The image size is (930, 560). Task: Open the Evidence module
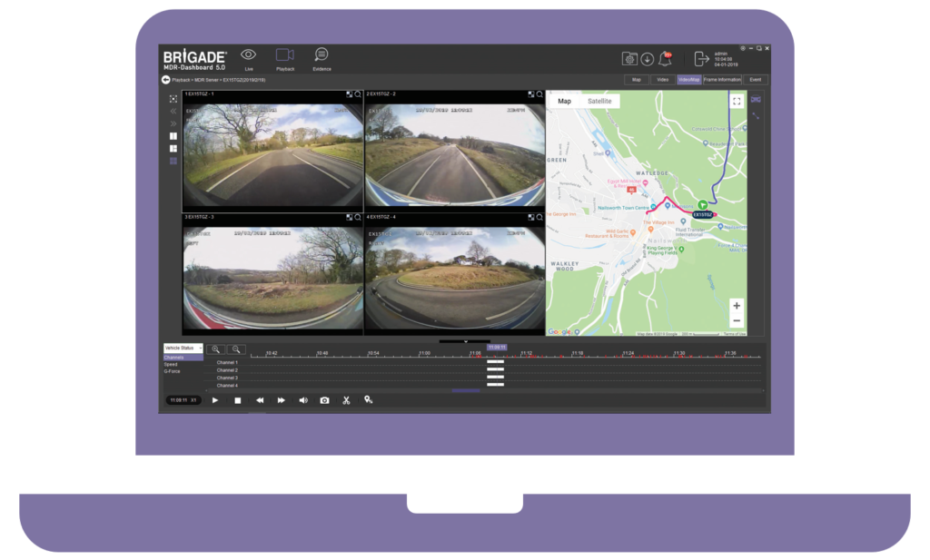pyautogui.click(x=322, y=59)
